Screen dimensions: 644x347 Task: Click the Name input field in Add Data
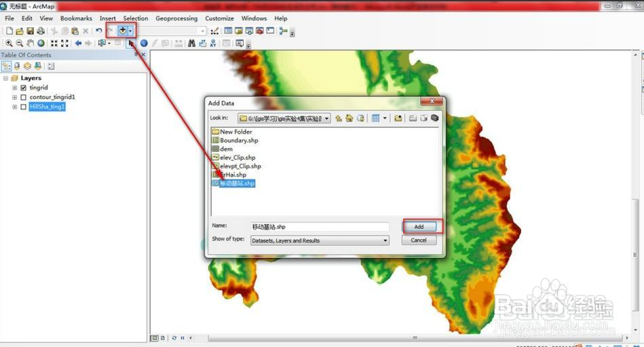click(x=320, y=227)
